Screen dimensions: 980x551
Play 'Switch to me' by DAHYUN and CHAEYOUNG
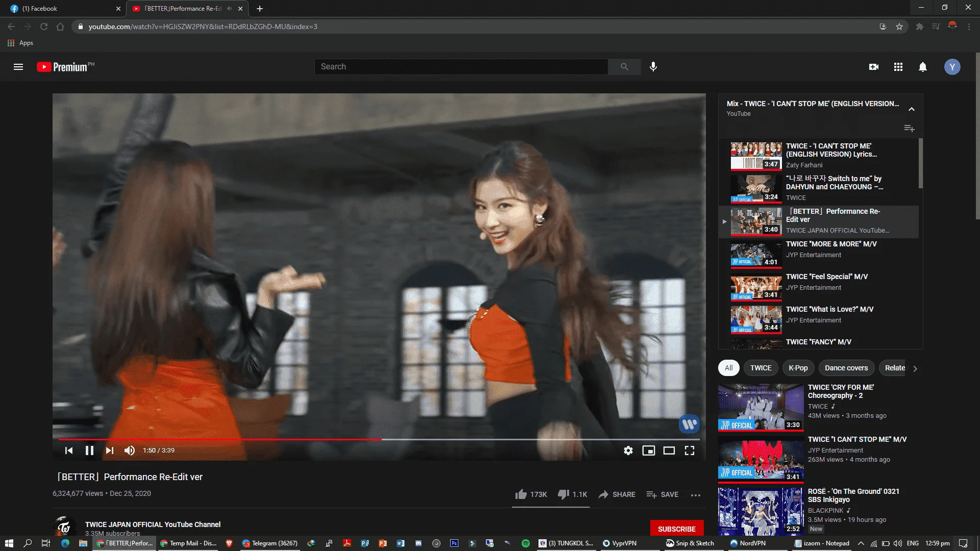click(x=819, y=188)
